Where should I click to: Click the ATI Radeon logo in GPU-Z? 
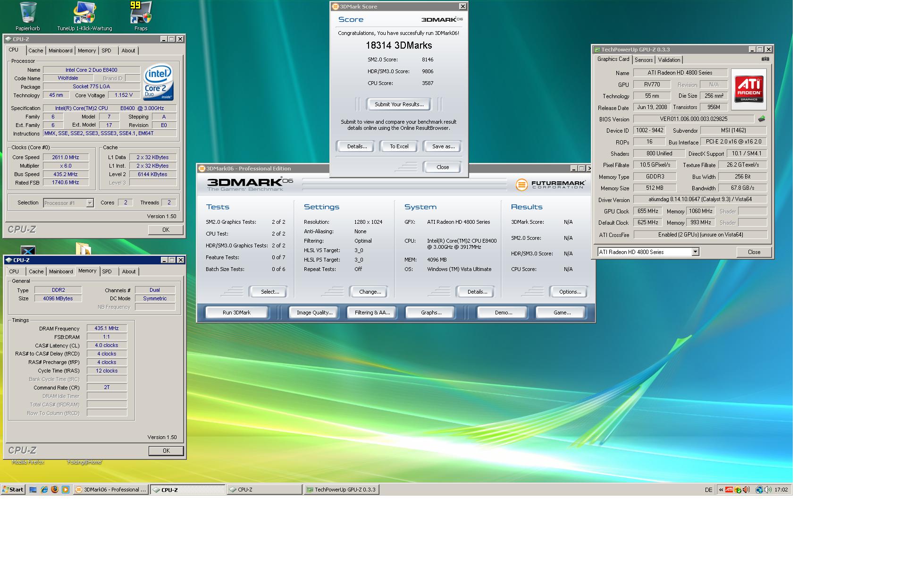coord(749,89)
